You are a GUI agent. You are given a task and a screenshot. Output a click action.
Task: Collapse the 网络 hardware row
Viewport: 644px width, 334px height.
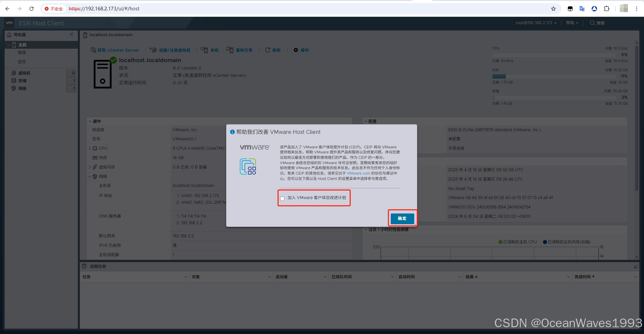coord(90,177)
